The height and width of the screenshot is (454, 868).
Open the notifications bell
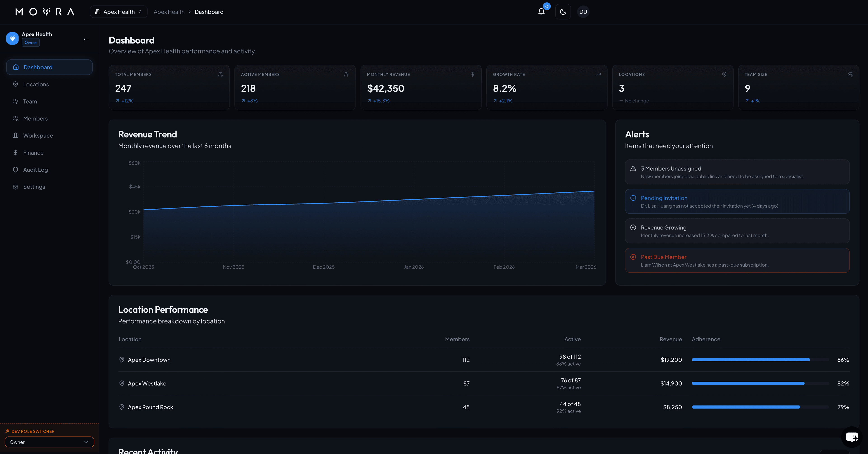541,12
